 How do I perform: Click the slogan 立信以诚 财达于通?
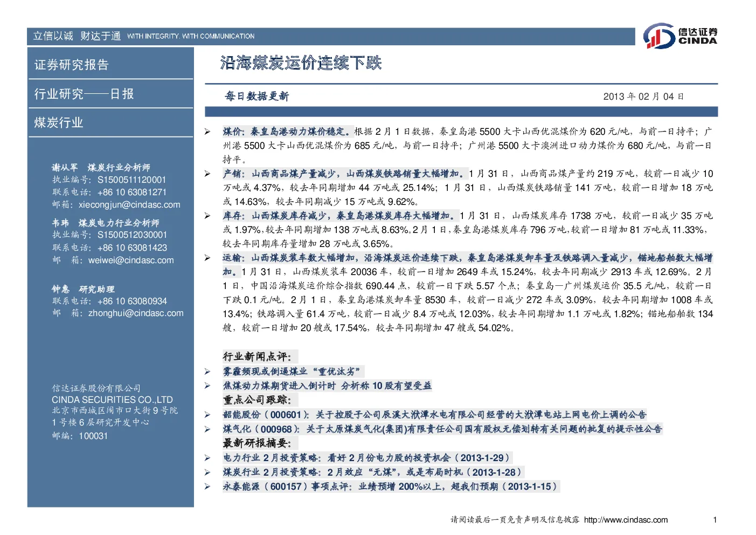[77, 36]
